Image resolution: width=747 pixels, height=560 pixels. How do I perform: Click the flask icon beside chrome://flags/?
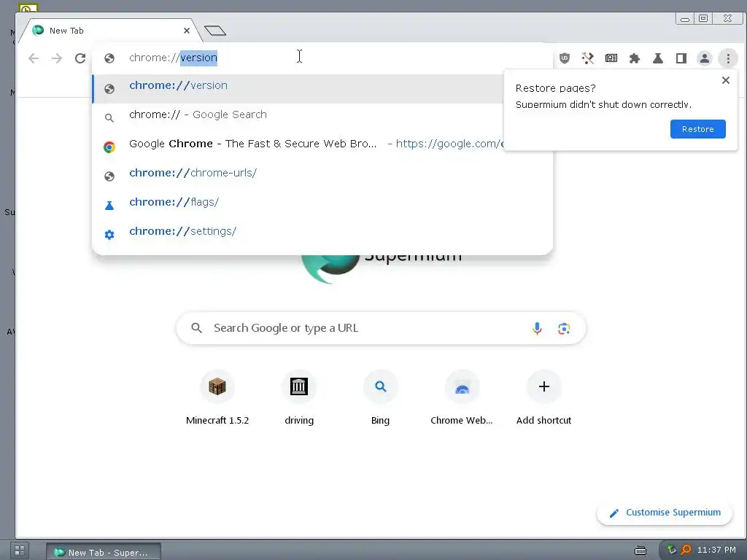(109, 205)
